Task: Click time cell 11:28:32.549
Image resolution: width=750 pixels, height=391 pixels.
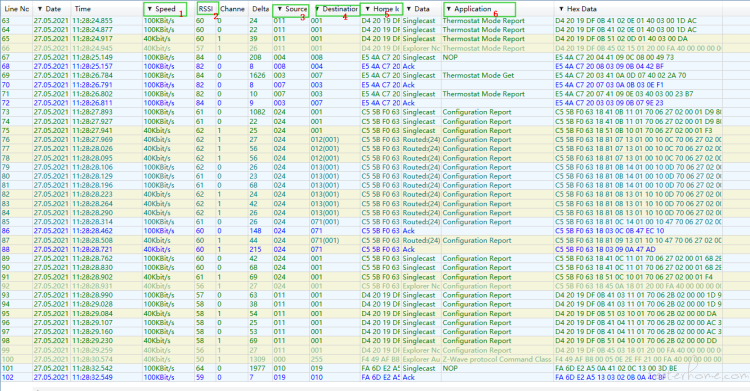Action: tap(93, 378)
